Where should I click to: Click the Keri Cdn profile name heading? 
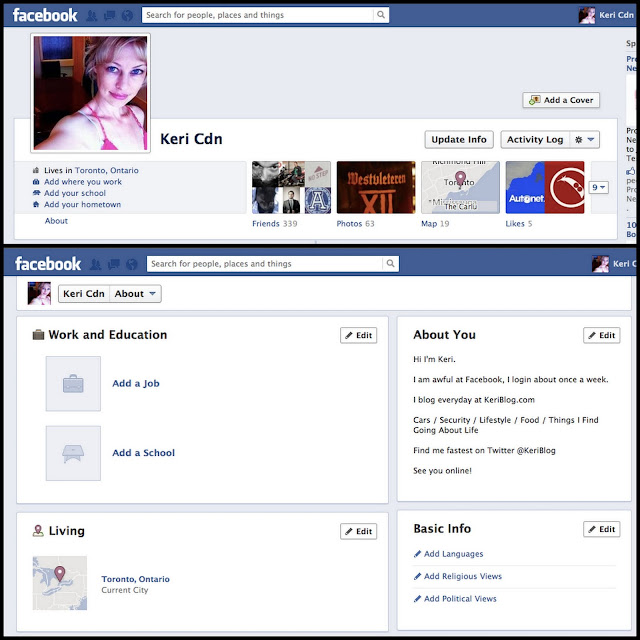point(191,139)
